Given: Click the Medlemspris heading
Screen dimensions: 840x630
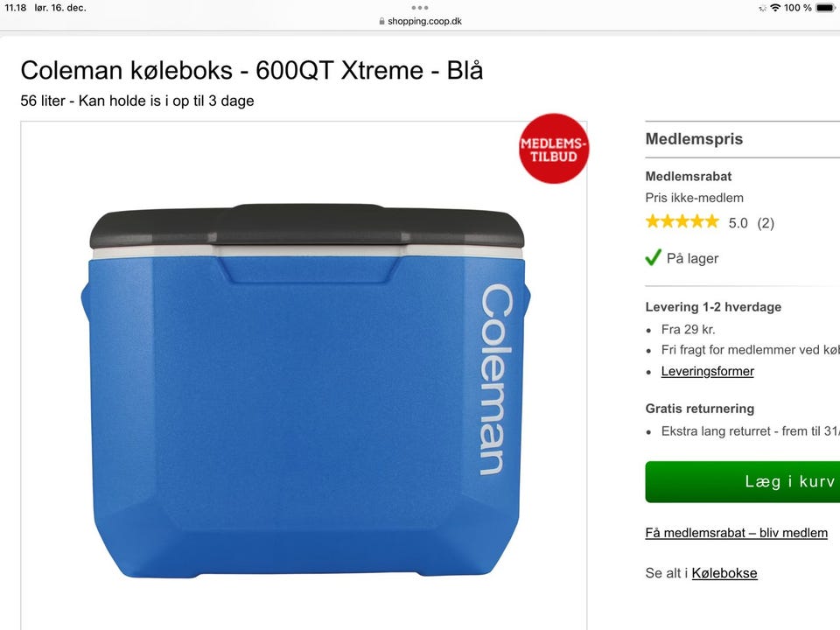Looking at the screenshot, I should tap(694, 139).
